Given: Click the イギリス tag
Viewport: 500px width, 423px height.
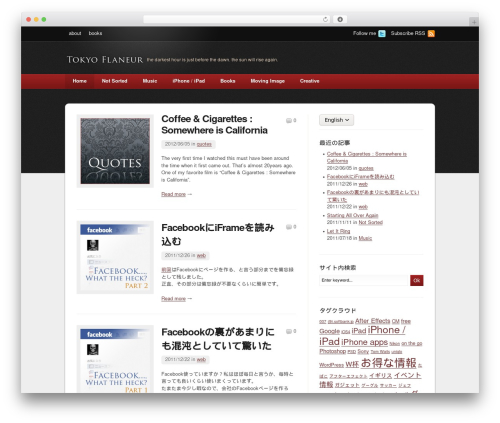Looking at the screenshot, I should (x=381, y=376).
